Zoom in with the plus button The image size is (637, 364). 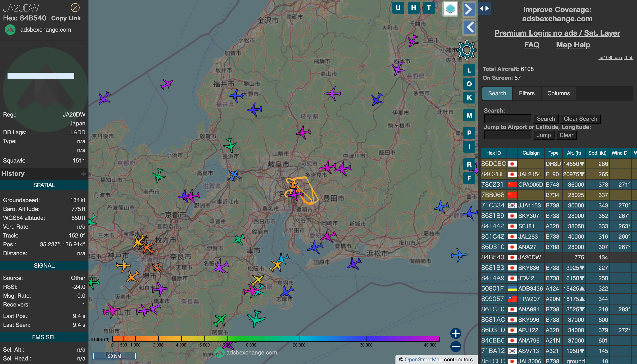point(456,333)
